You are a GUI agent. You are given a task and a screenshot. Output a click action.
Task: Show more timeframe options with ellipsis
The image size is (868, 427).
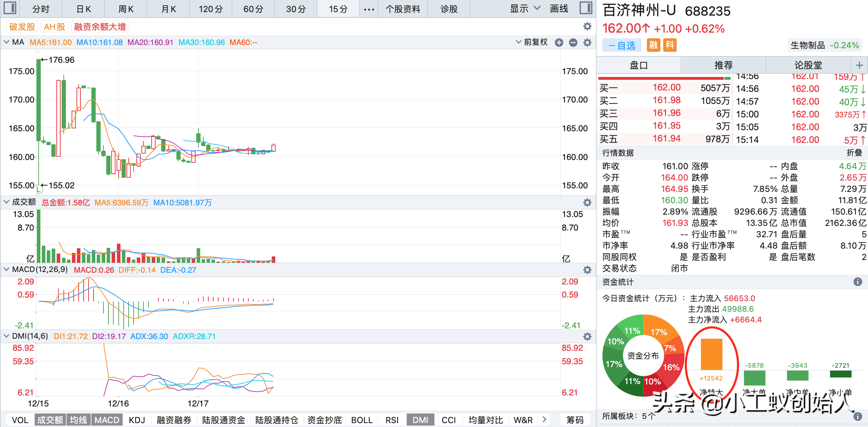tap(369, 9)
